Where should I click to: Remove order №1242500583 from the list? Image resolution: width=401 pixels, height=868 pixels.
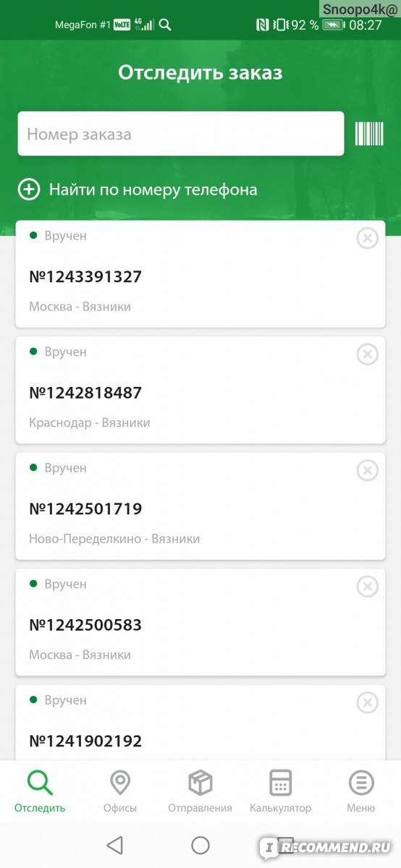(368, 587)
